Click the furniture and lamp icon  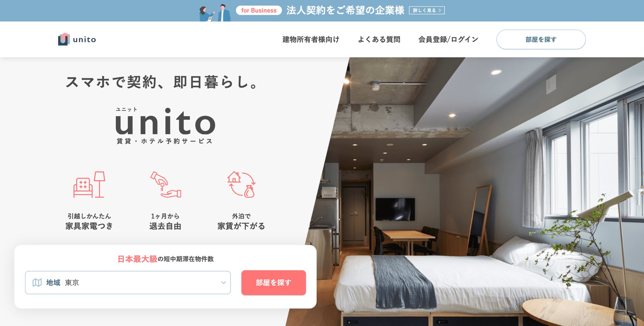point(89,184)
